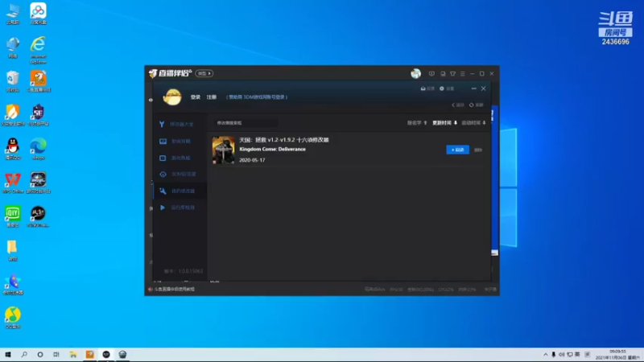Open the Kingdom Come v1.2-v1.9.2 trainer title
The height and width of the screenshot is (362, 644).
click(x=284, y=140)
